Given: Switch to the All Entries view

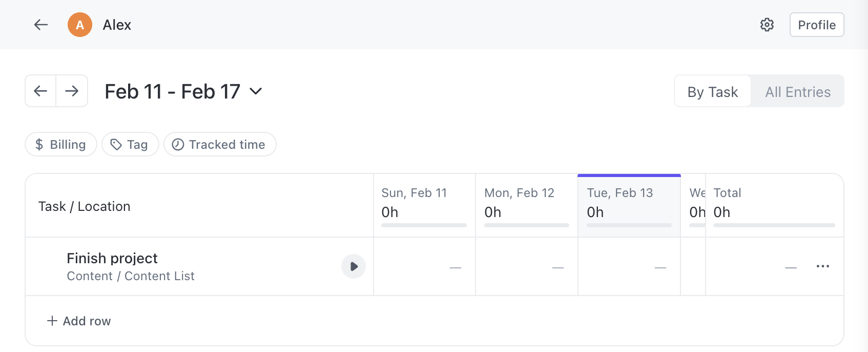Looking at the screenshot, I should pos(797,91).
